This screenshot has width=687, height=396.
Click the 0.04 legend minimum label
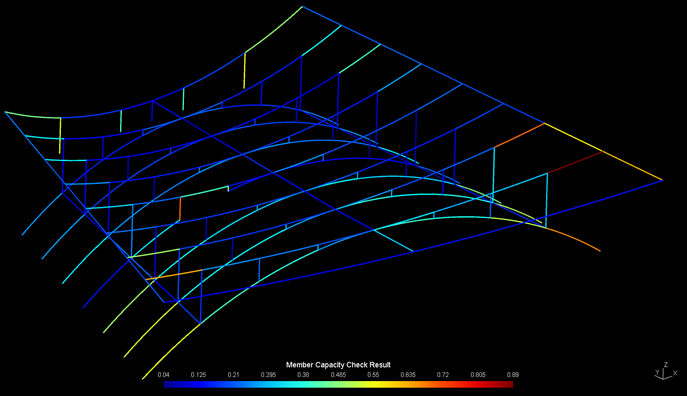tap(163, 375)
